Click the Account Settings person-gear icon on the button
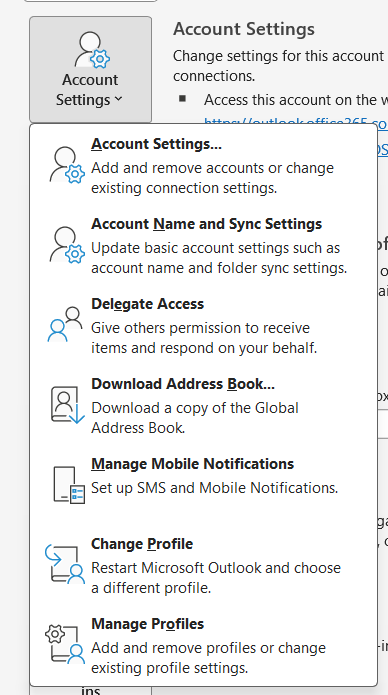This screenshot has height=695, width=388. pos(92,49)
